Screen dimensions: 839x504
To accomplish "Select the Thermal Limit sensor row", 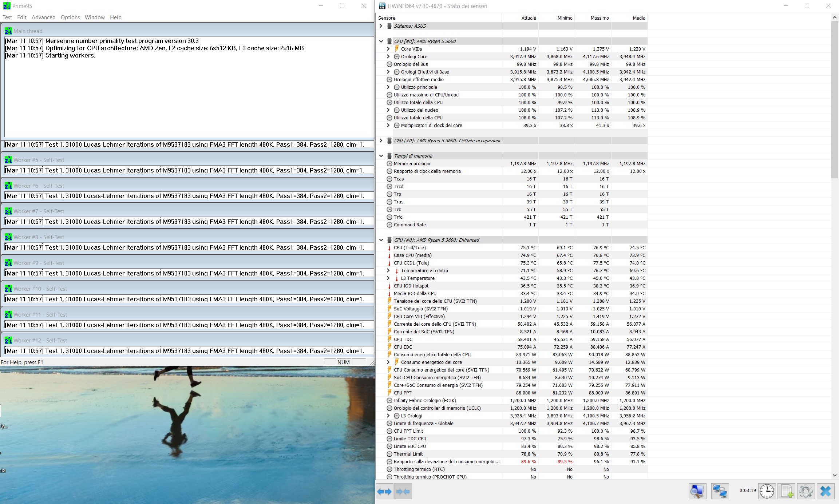I will (x=512, y=454).
